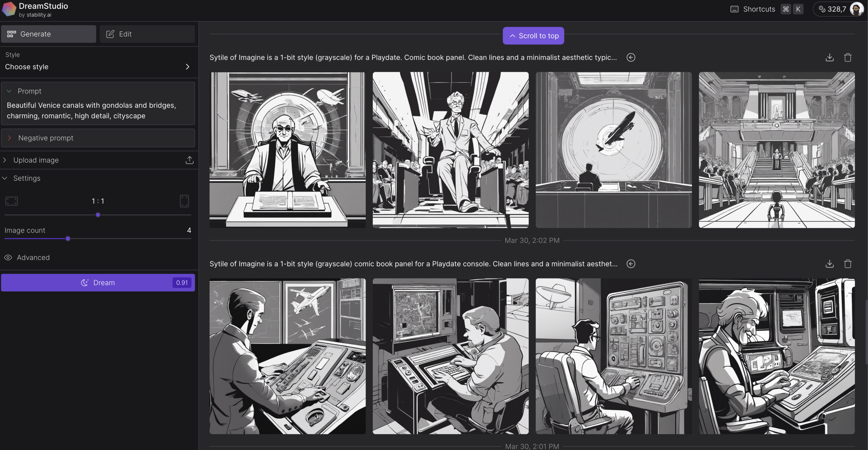The height and width of the screenshot is (450, 868).
Task: Expand the Negative prompt section
Action: [9, 138]
